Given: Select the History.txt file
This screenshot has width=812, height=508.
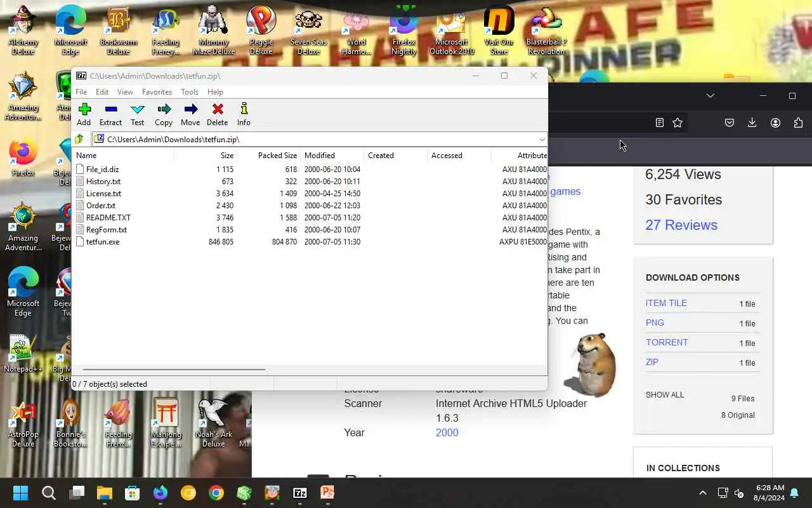Looking at the screenshot, I should pyautogui.click(x=103, y=182).
